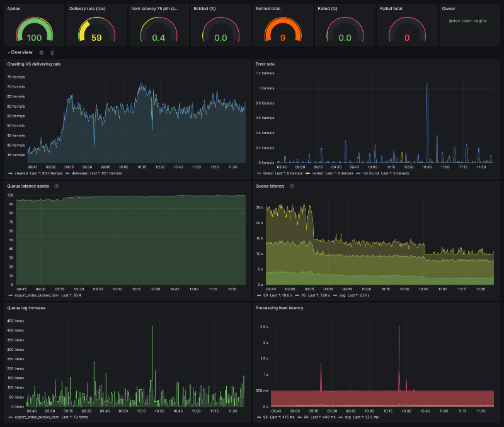
Task: Click the Retried total gauge value 9
Action: click(283, 38)
